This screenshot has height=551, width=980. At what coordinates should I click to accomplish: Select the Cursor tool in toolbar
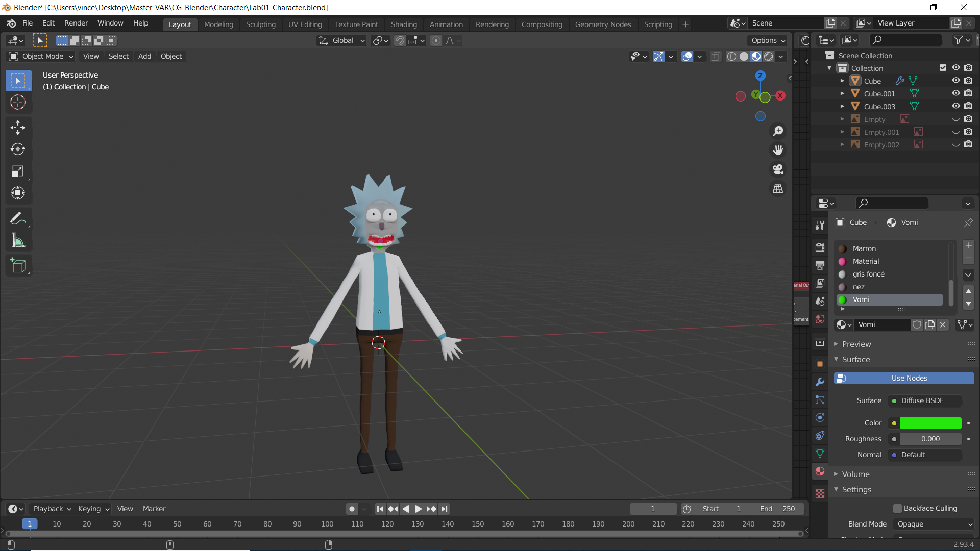coord(18,103)
